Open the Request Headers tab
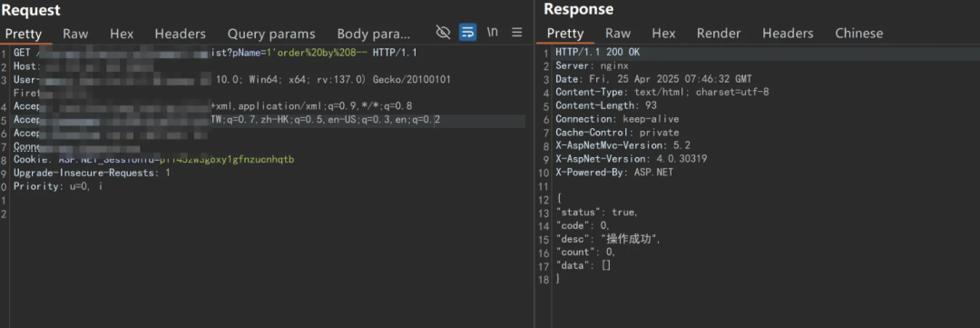980x328 pixels. coord(180,34)
